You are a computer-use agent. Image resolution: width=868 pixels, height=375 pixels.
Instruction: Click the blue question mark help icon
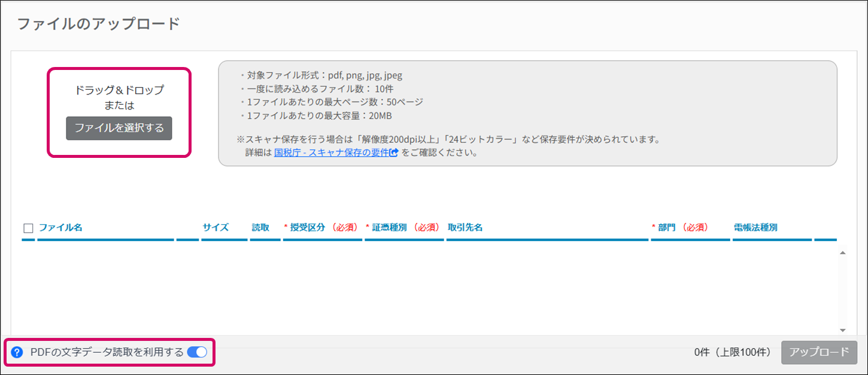coord(17,352)
